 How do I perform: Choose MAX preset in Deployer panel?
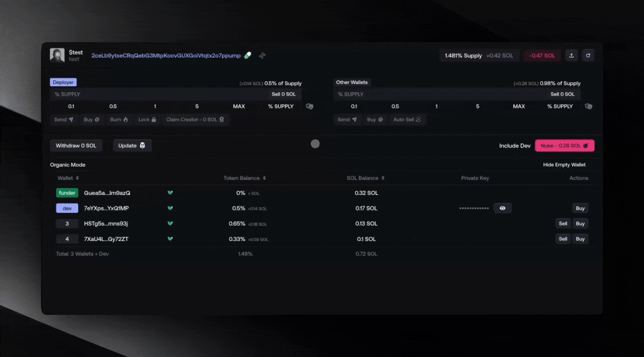(x=239, y=106)
